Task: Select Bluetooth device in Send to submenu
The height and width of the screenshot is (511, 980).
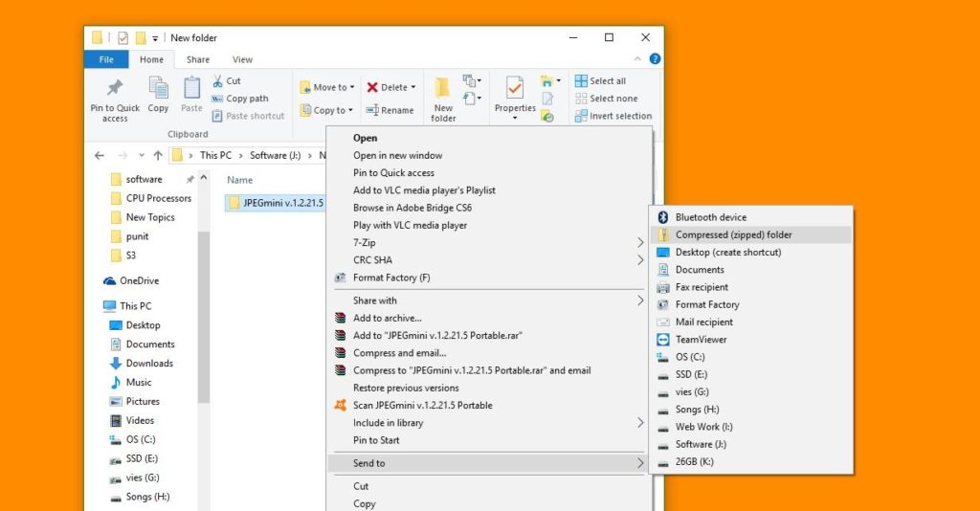Action: coord(710,217)
